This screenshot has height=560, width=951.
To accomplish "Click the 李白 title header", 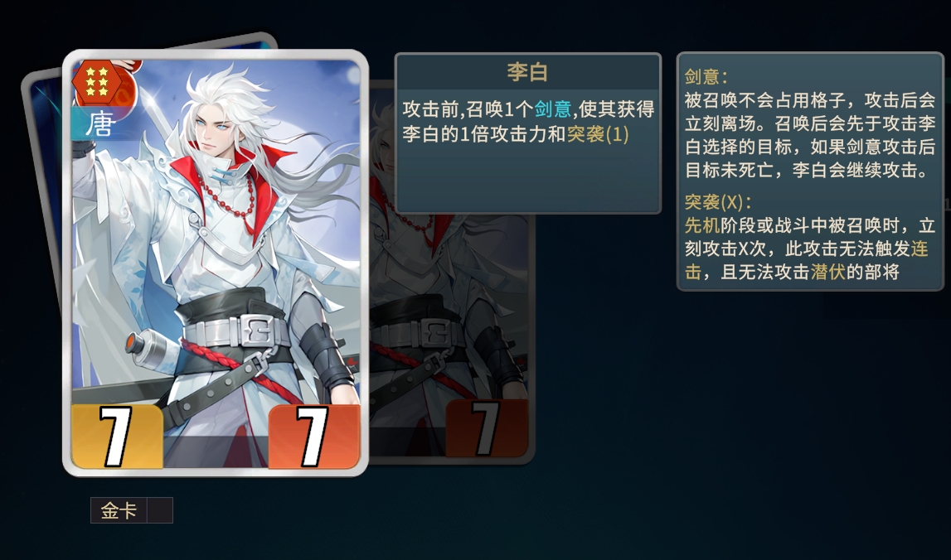I will (527, 72).
